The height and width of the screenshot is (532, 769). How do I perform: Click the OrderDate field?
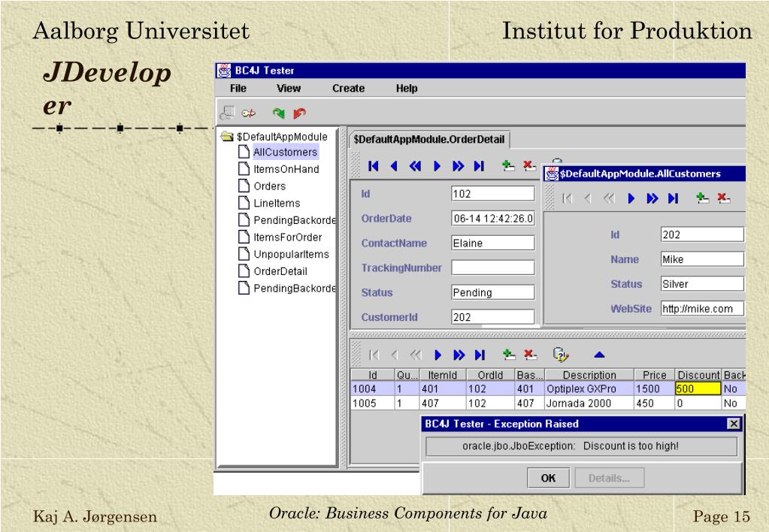(x=493, y=218)
